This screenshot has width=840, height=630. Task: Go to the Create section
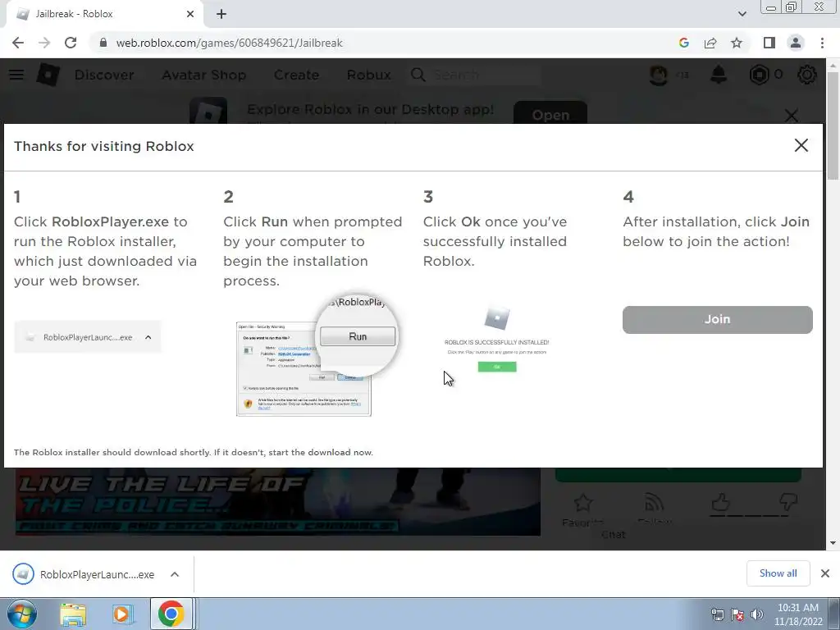pyautogui.click(x=296, y=75)
